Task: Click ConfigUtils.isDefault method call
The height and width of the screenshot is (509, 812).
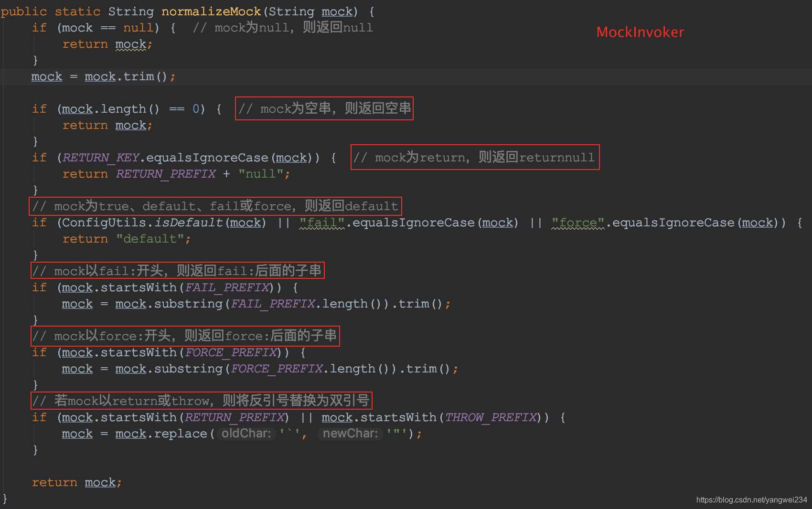Action: tap(164, 223)
